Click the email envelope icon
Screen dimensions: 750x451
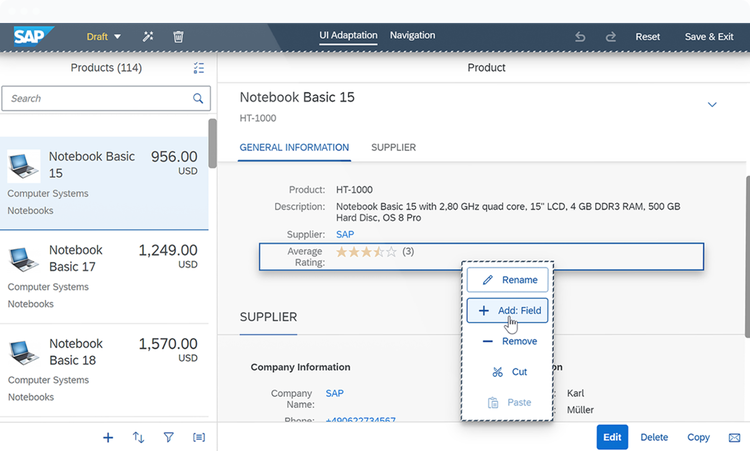click(x=734, y=437)
